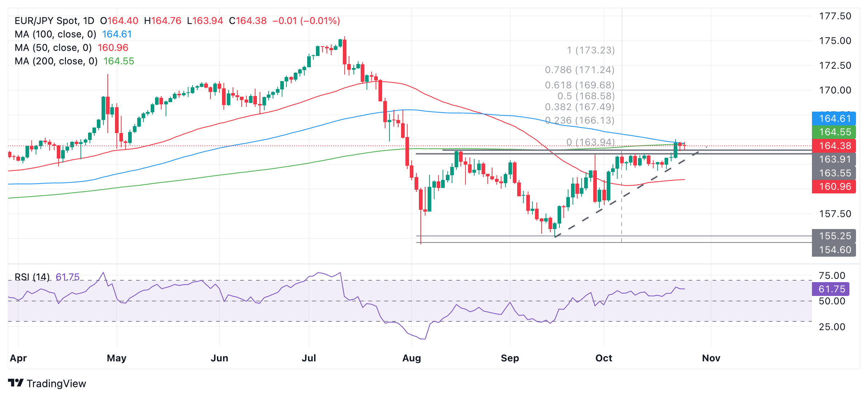Screen dimensions: 868x397
Task: Click the MA (100, close, 0) legend
Action: tap(55, 34)
